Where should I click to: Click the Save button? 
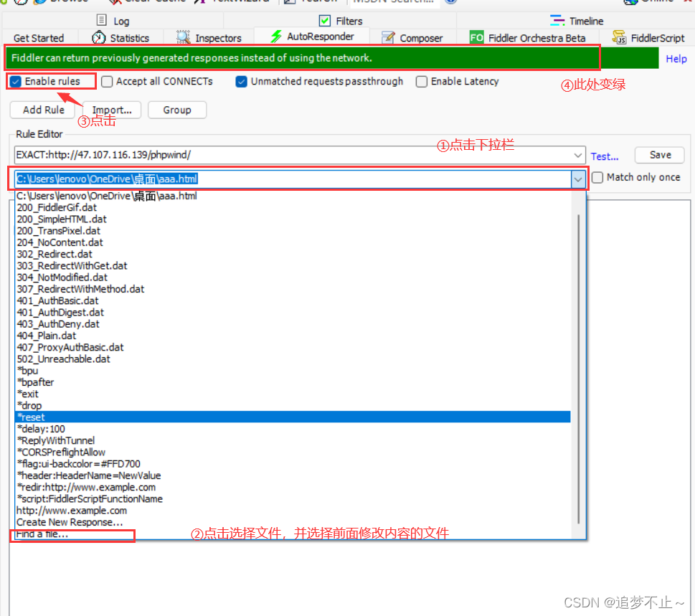658,155
